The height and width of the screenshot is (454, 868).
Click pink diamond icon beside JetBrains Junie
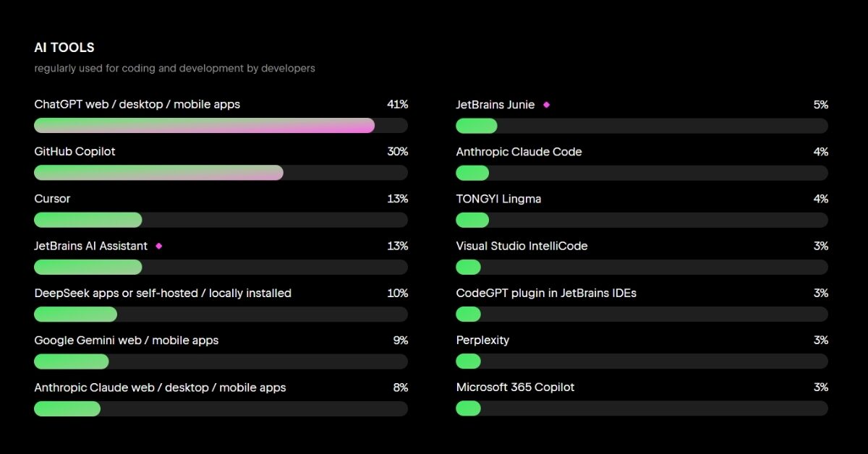pos(546,105)
